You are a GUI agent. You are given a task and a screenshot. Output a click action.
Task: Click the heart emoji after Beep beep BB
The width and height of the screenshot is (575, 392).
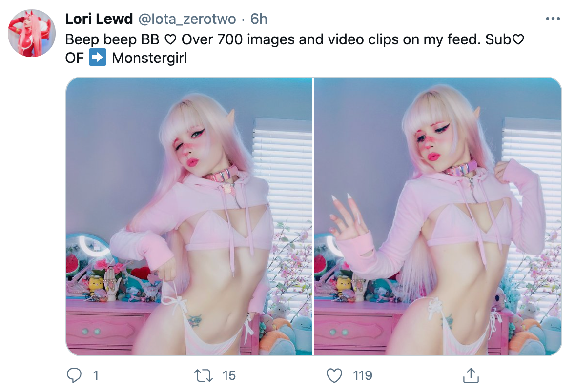[x=170, y=39]
